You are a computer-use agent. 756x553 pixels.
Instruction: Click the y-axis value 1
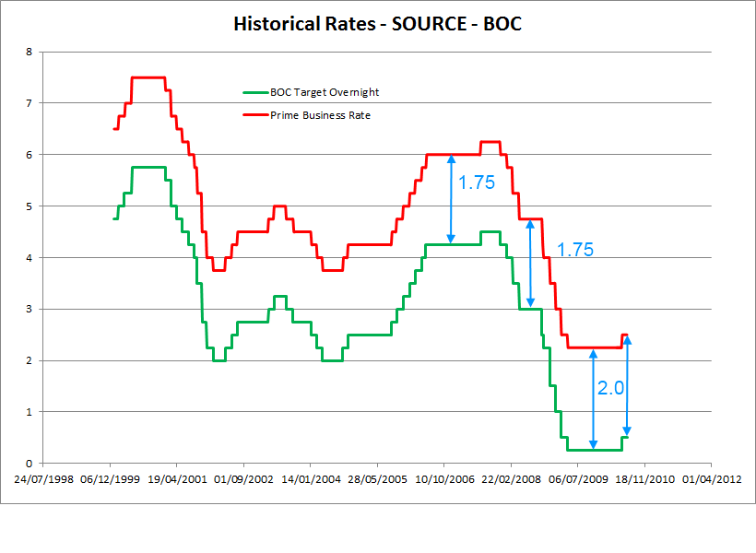click(29, 412)
